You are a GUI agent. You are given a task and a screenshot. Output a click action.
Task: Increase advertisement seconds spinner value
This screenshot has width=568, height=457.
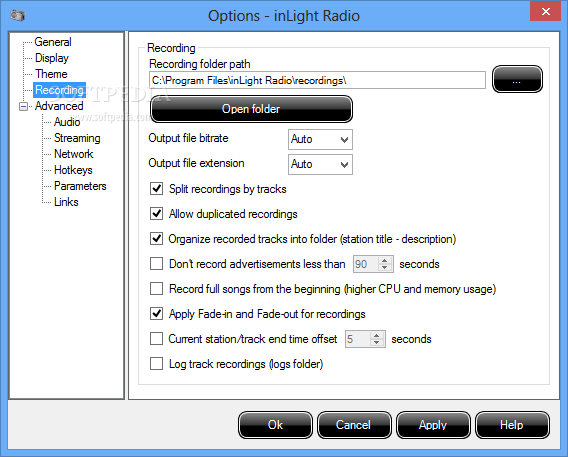[x=385, y=260]
